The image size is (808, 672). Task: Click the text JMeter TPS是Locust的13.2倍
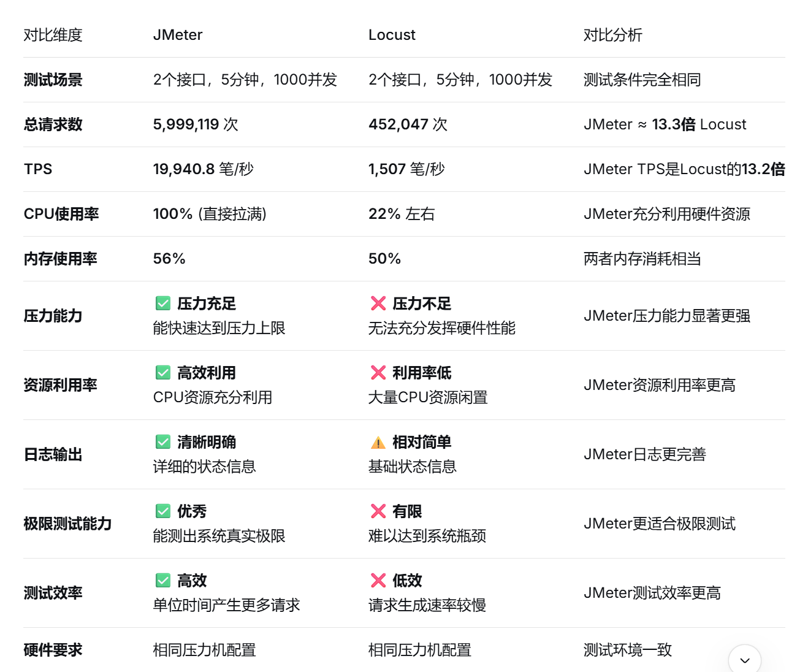point(684,169)
